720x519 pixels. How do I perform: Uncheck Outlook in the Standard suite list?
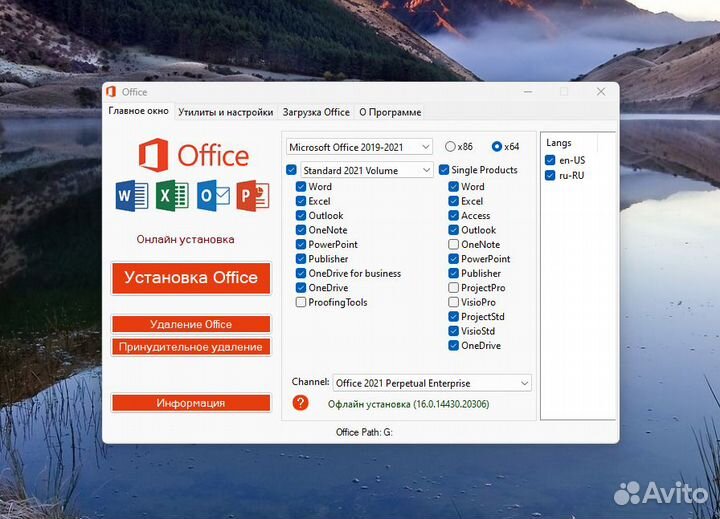(x=301, y=215)
